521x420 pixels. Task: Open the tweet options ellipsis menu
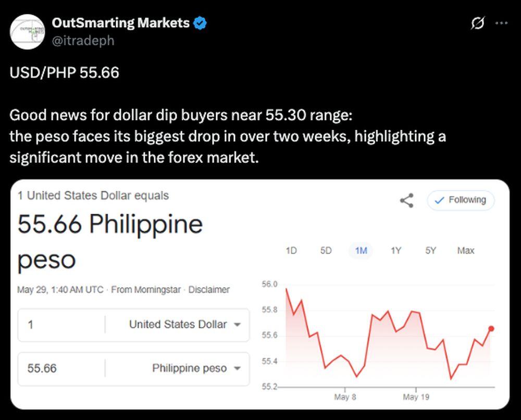502,22
